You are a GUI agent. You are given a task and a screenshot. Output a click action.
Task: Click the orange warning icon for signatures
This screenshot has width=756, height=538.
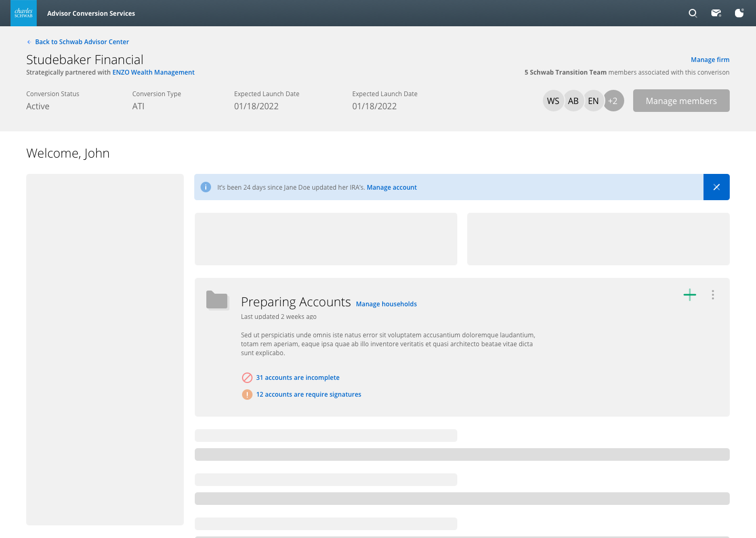point(247,394)
